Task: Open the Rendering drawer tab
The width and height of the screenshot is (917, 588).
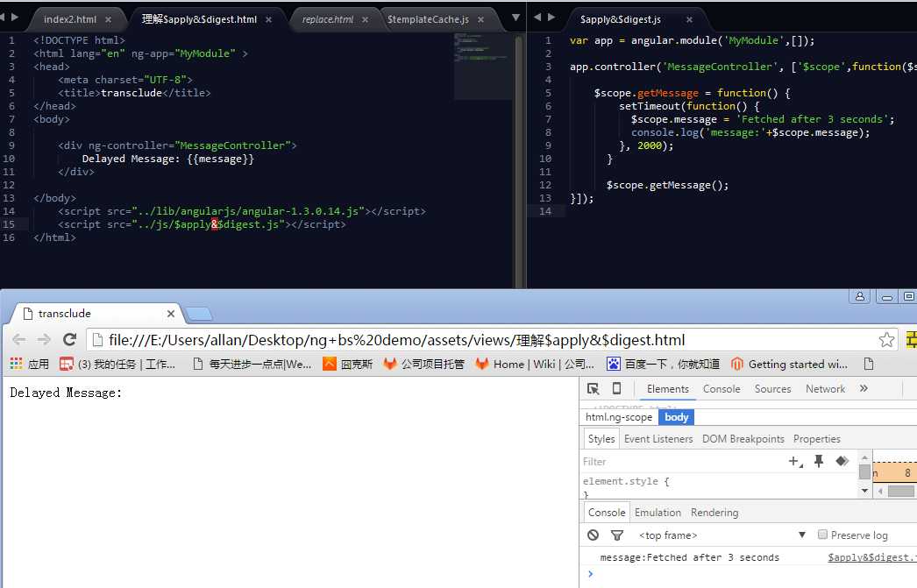Action: [714, 513]
